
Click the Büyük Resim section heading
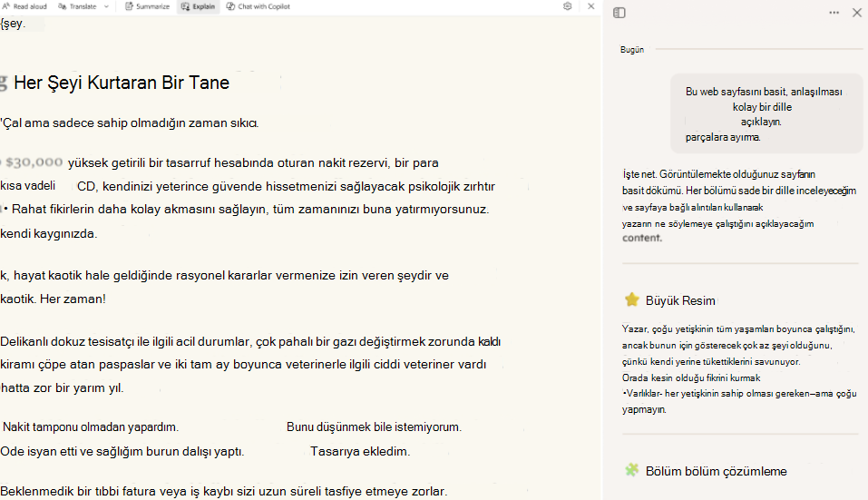coord(680,300)
